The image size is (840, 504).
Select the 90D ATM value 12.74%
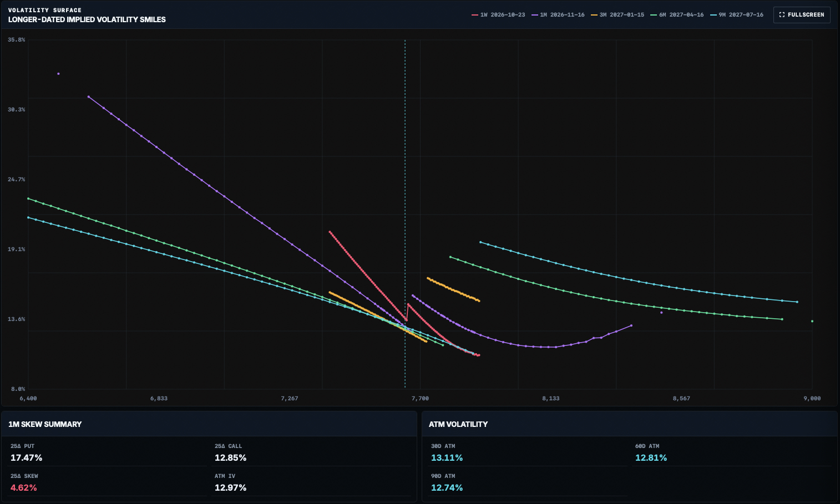point(447,488)
